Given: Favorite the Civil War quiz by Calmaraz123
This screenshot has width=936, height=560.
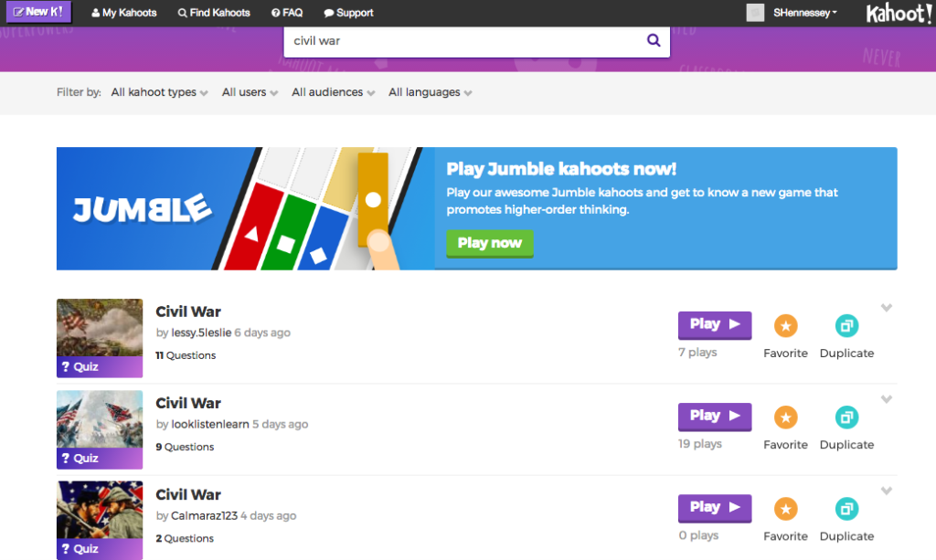Looking at the screenshot, I should click(785, 509).
